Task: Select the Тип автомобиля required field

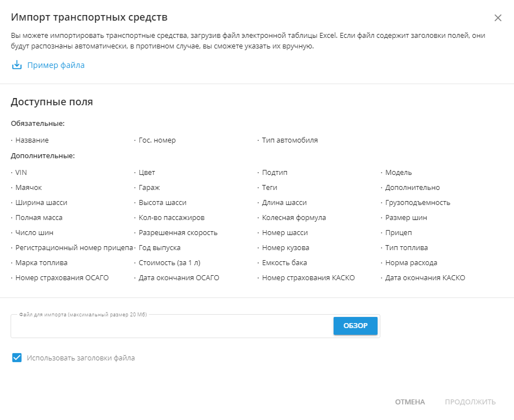Action: tap(290, 140)
